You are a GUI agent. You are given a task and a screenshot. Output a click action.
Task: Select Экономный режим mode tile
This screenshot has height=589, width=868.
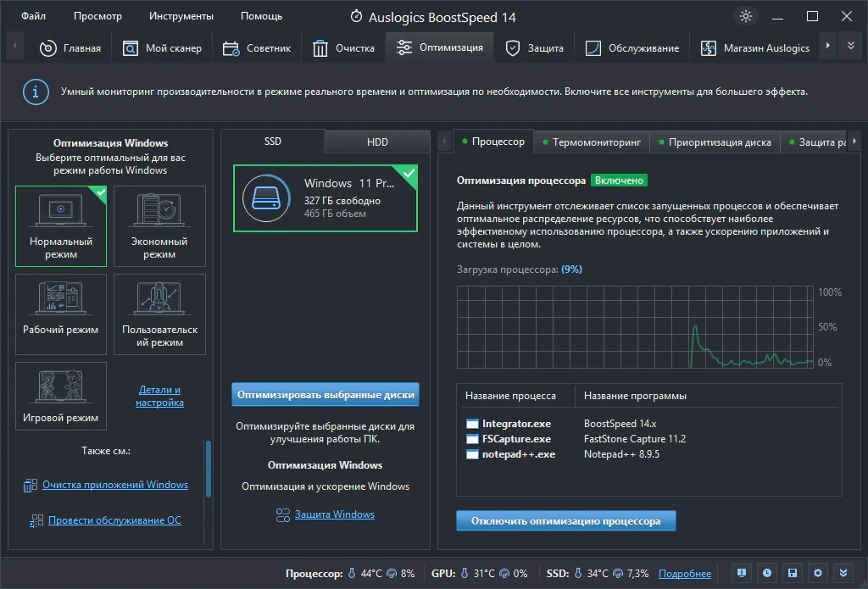point(159,226)
